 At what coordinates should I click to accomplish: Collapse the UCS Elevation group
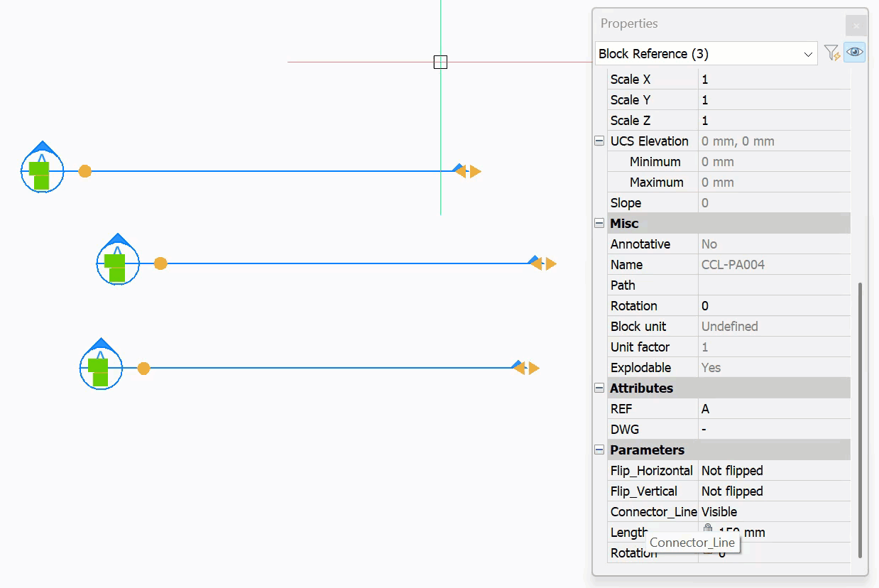(x=599, y=141)
